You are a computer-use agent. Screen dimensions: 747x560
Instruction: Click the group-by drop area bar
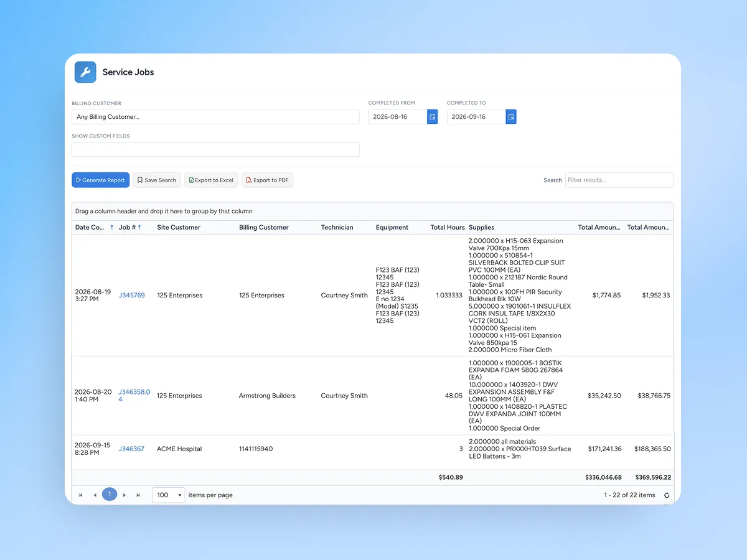[x=372, y=212]
